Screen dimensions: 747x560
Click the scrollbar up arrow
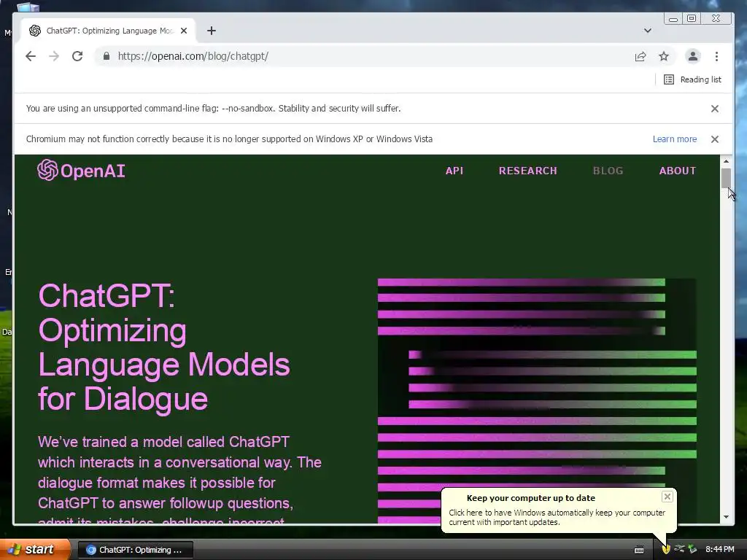point(726,161)
